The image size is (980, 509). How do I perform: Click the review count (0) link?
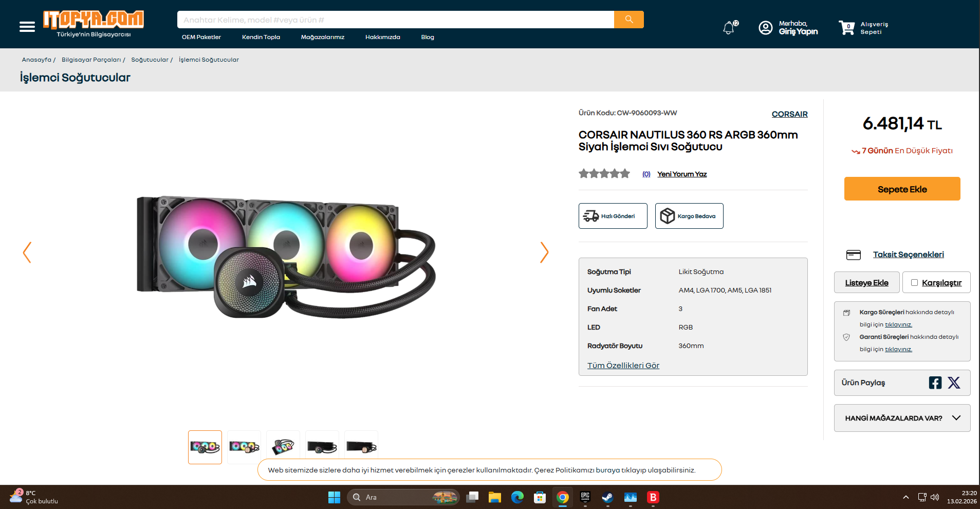pos(646,174)
